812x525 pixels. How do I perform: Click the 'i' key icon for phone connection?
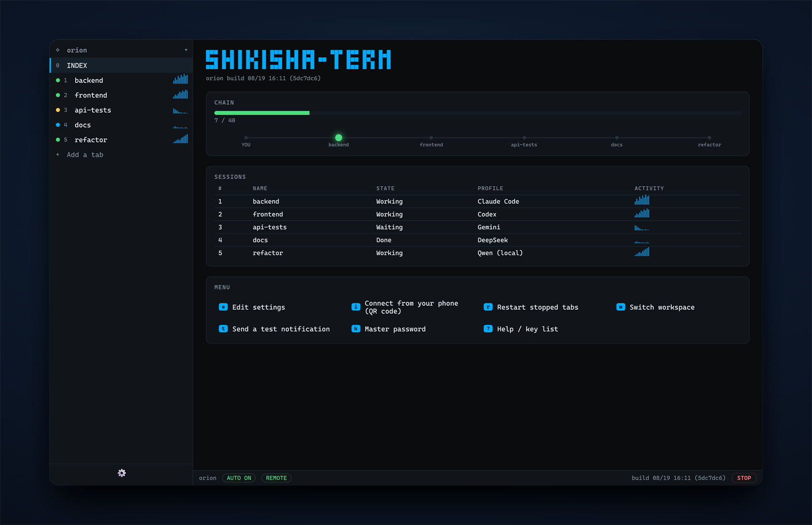click(356, 307)
